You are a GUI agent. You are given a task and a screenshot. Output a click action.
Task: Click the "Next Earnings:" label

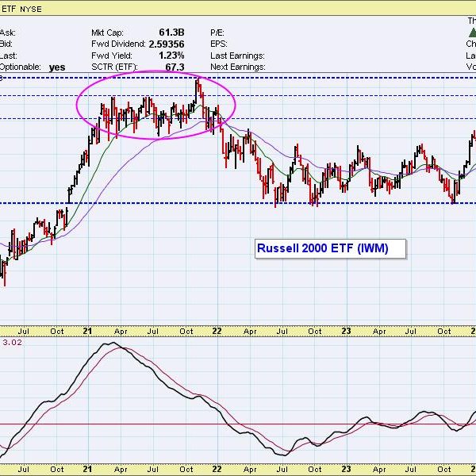(x=238, y=67)
